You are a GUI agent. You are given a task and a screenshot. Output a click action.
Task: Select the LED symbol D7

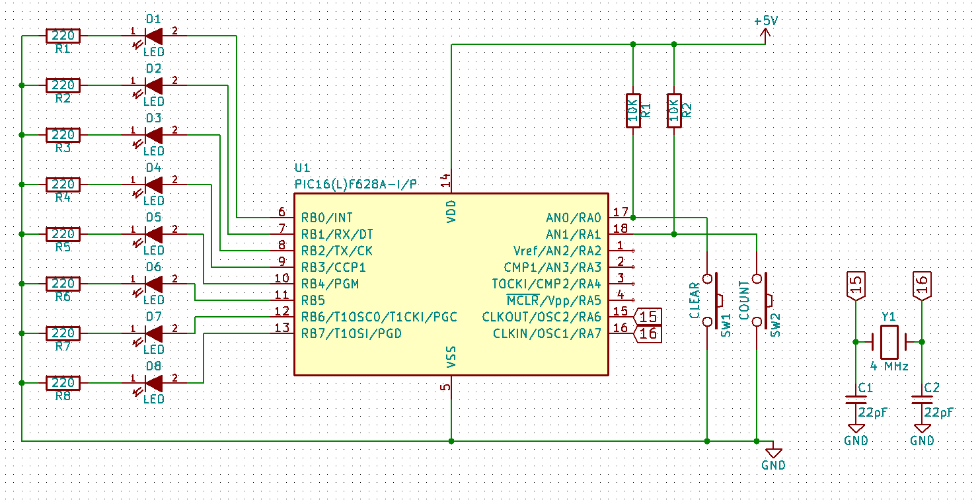coord(153,333)
